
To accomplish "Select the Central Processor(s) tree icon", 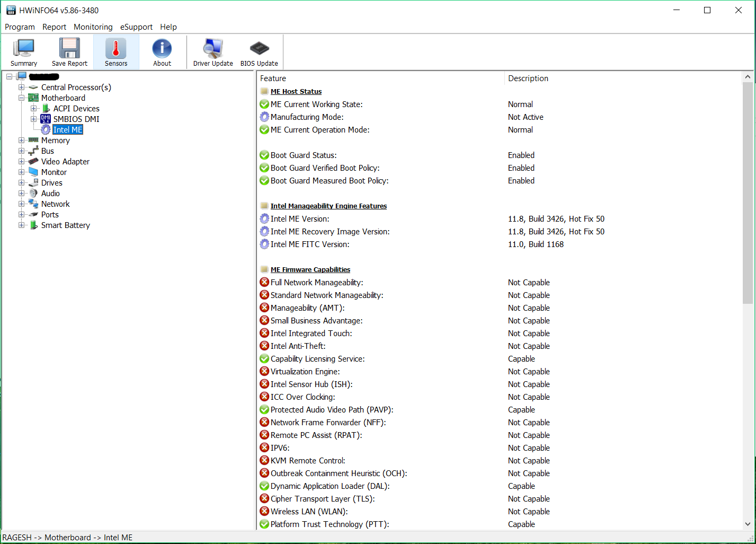I will (x=33, y=87).
